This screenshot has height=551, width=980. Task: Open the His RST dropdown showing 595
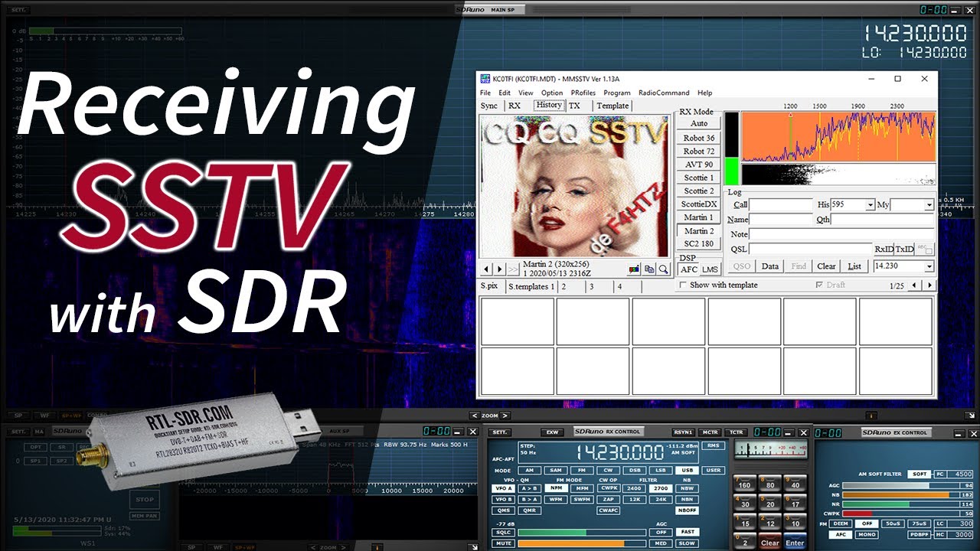[871, 205]
